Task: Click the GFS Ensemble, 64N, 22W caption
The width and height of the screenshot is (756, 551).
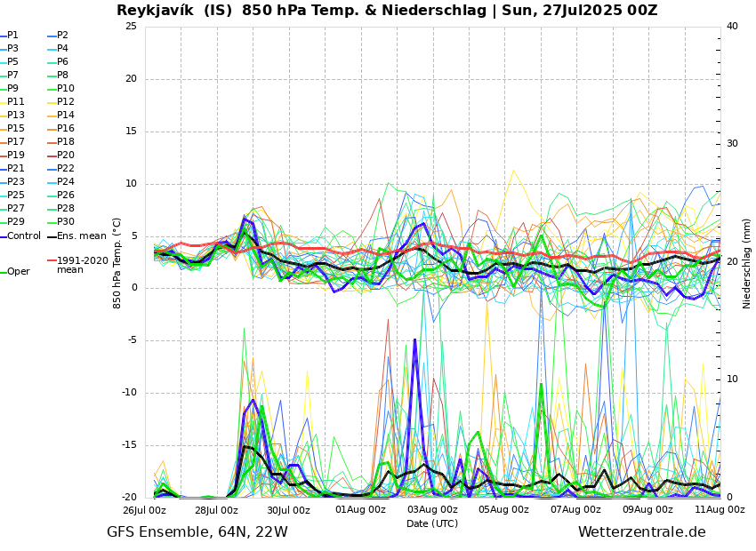Action: point(197,532)
